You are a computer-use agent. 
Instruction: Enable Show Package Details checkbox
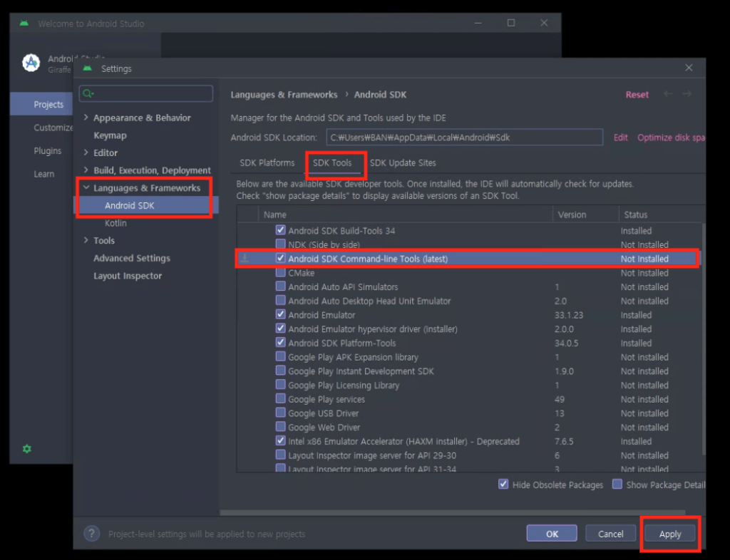[617, 484]
